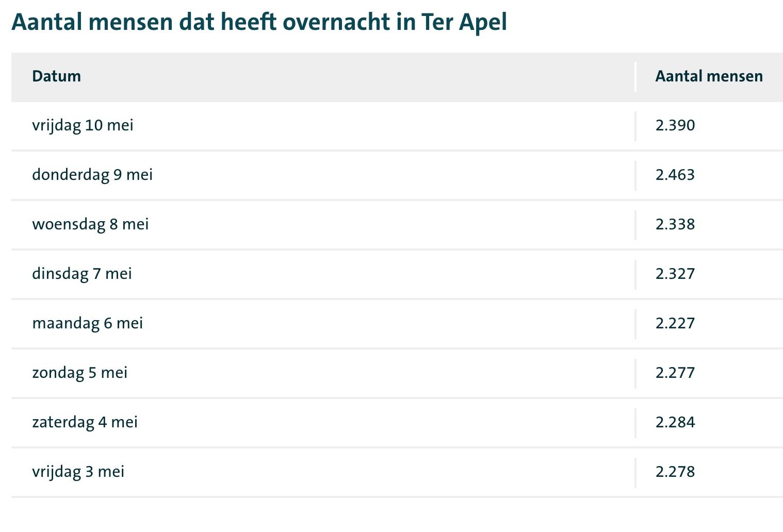The width and height of the screenshot is (783, 532).
Task: Click the 'Aantal mensen' column header
Action: [x=709, y=76]
